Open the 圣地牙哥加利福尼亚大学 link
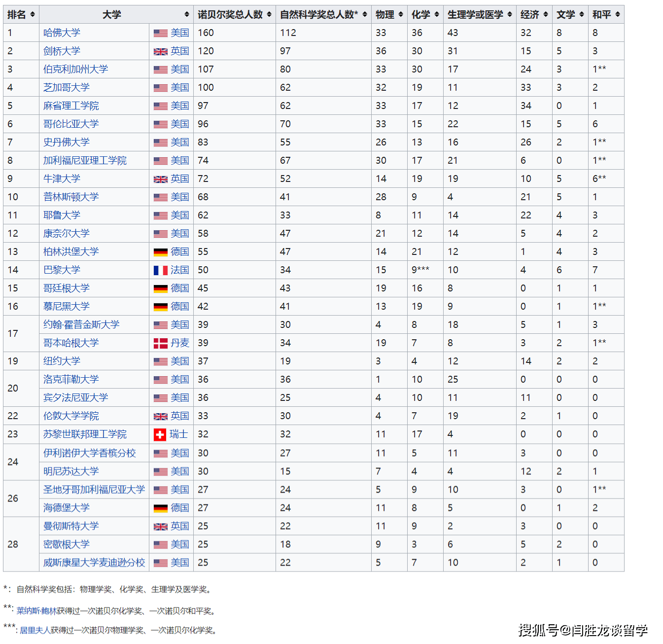The height and width of the screenshot is (644, 663). click(94, 489)
